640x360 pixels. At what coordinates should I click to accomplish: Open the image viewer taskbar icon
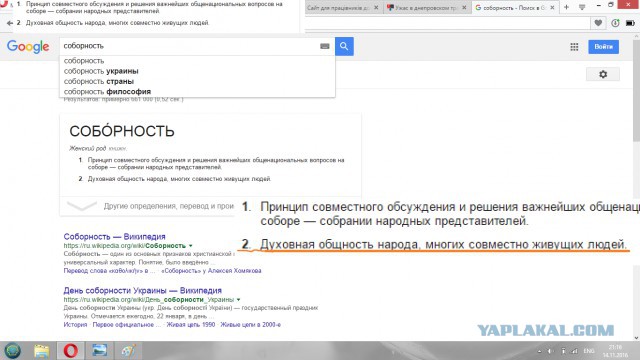[99, 351]
